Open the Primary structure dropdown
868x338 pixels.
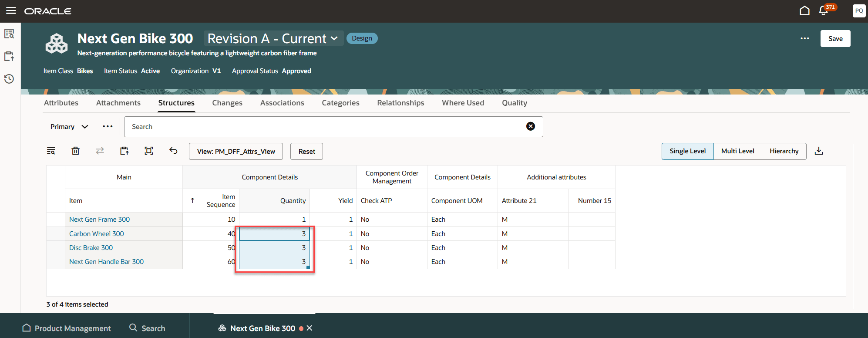pyautogui.click(x=69, y=127)
